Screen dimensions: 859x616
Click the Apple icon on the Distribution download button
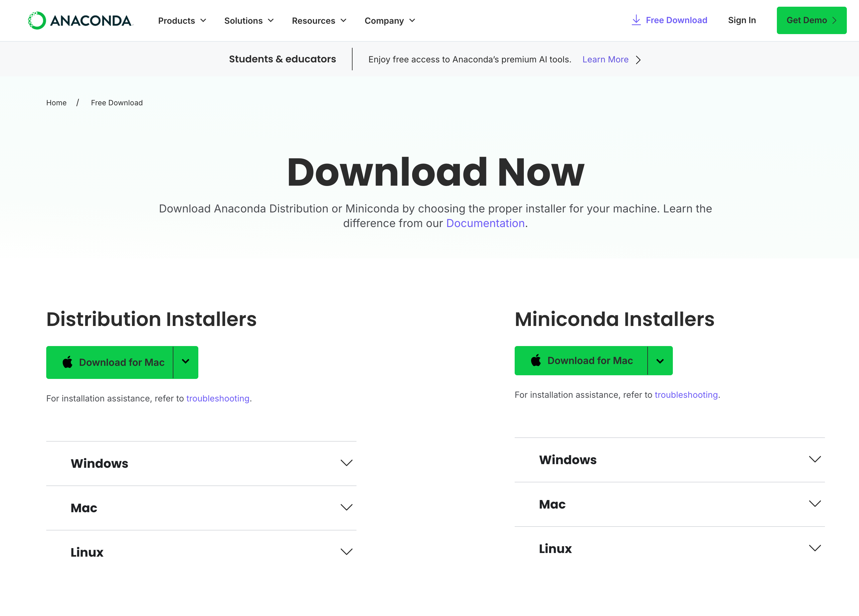coord(68,362)
